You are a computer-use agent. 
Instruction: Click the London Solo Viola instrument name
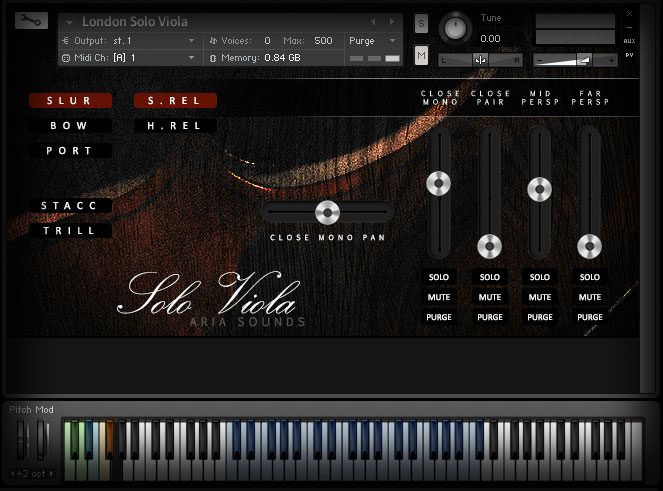tap(134, 22)
